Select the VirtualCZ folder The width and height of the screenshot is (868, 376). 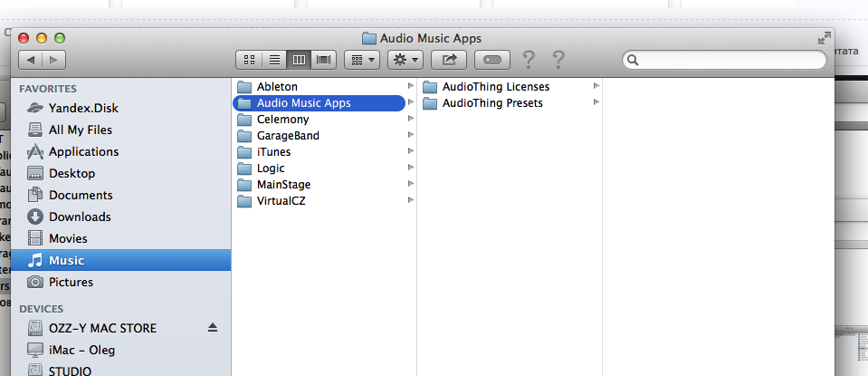(320, 200)
